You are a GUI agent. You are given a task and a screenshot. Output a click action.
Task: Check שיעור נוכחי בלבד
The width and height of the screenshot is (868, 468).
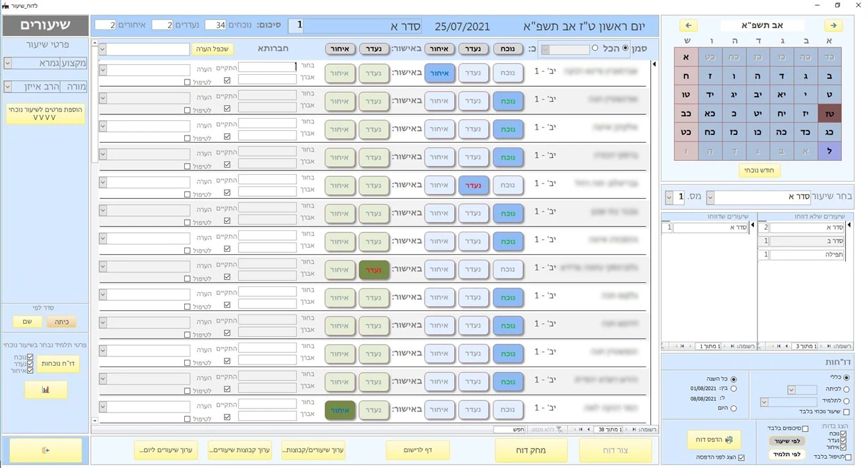(x=847, y=412)
